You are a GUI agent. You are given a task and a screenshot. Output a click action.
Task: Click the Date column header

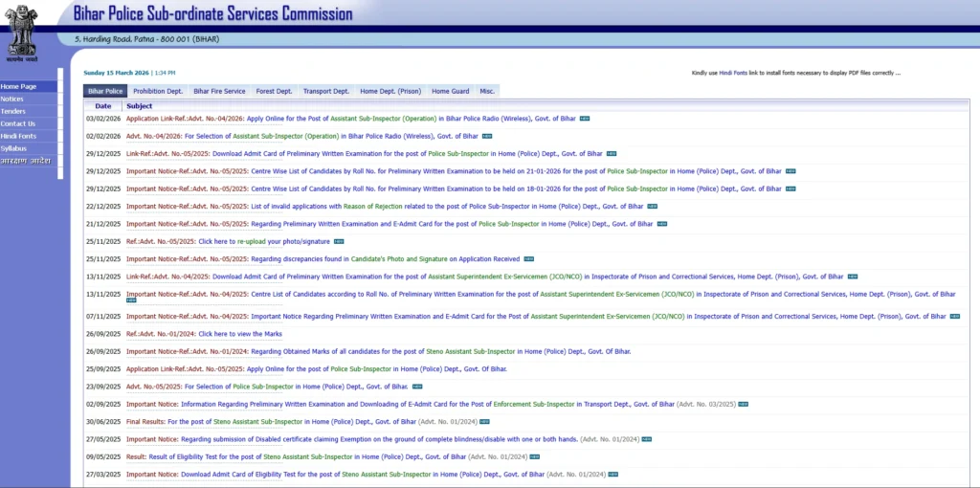pyautogui.click(x=103, y=106)
